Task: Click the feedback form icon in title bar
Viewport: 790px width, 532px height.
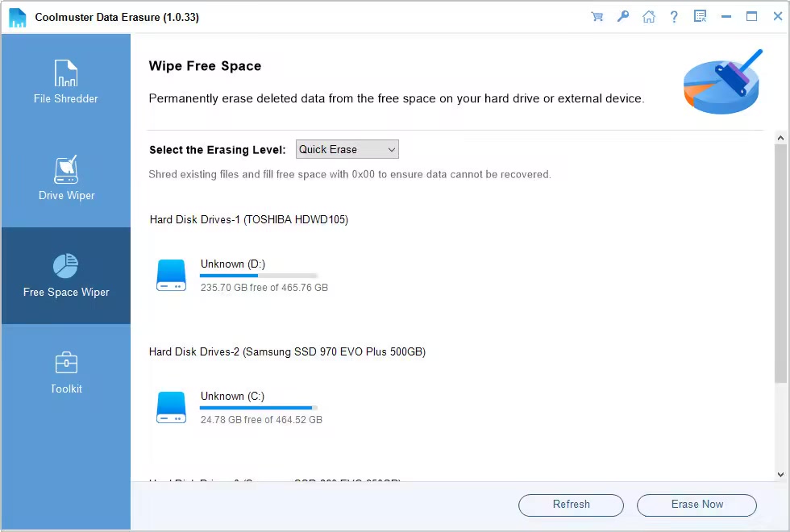Action: click(700, 17)
